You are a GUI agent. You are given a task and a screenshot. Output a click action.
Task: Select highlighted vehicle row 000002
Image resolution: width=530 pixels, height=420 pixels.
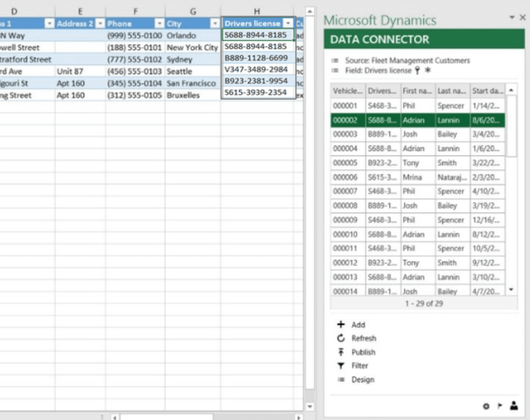click(x=418, y=120)
